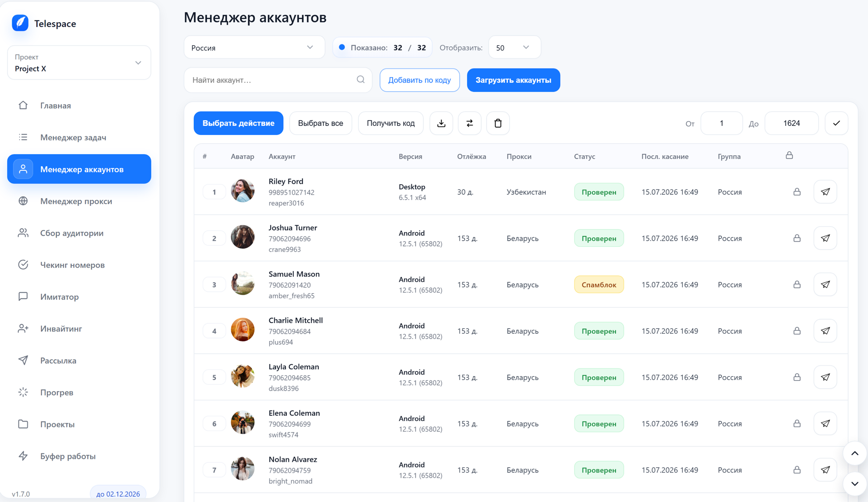Open send icon for Elena Coleman row
The width and height of the screenshot is (868, 502).
click(826, 423)
